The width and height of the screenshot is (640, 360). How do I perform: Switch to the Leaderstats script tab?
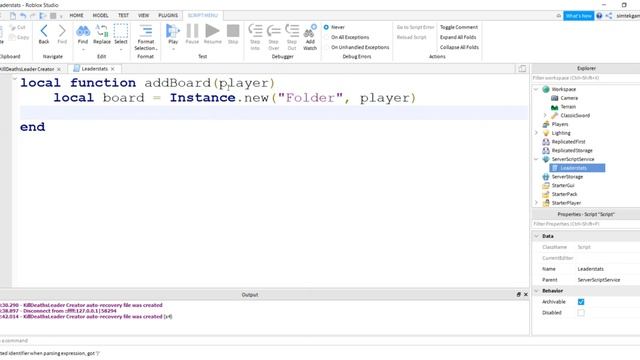click(94, 69)
